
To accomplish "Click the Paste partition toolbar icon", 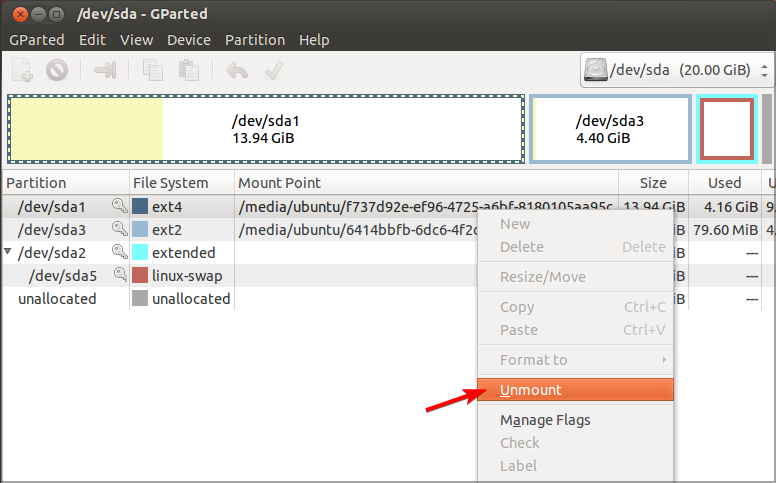I will click(188, 70).
